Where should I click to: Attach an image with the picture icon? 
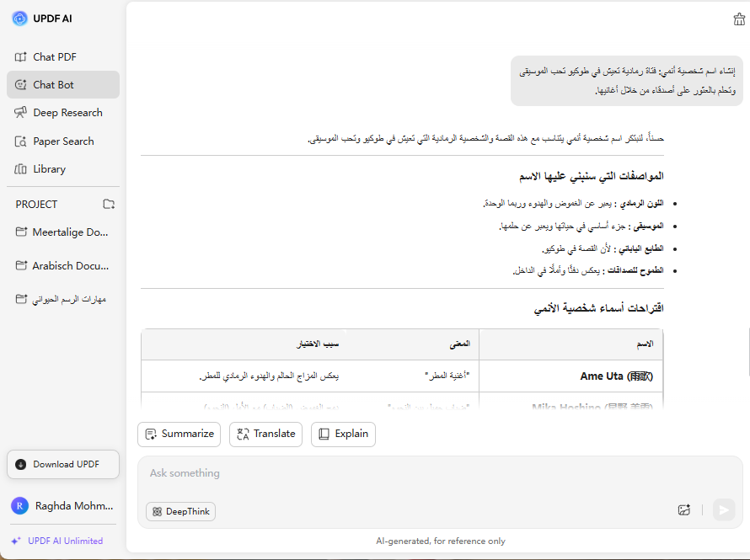click(x=684, y=509)
